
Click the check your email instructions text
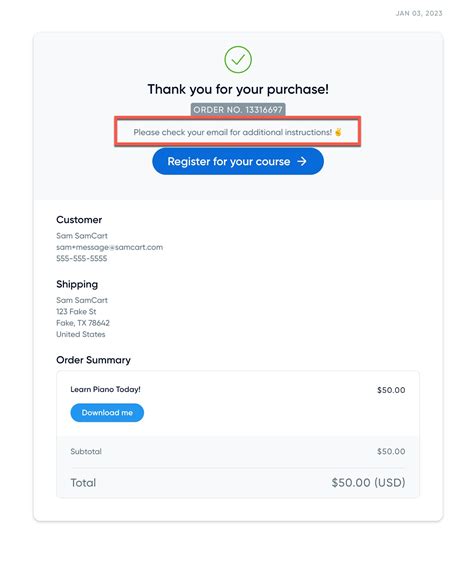[233, 132]
